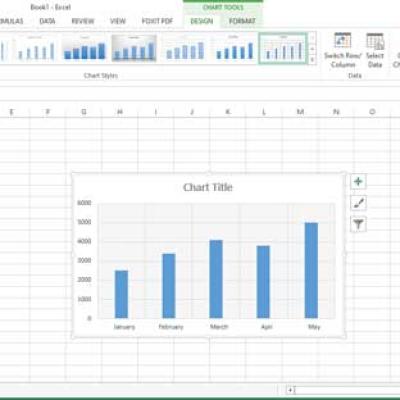Select the May bar in chart
This screenshot has width=400, height=400.
click(311, 270)
